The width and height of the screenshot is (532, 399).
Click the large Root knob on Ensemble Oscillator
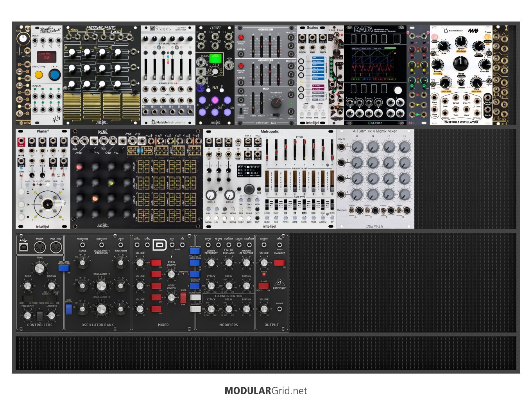[x=460, y=63]
